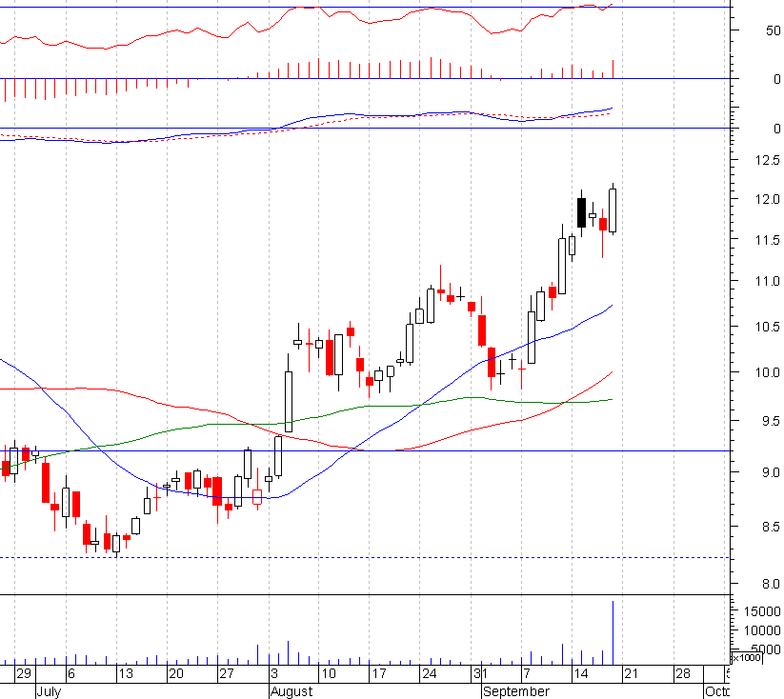Screen dimensions: 784x699
Task: Click the 21 date marker in September
Action: (x=632, y=673)
